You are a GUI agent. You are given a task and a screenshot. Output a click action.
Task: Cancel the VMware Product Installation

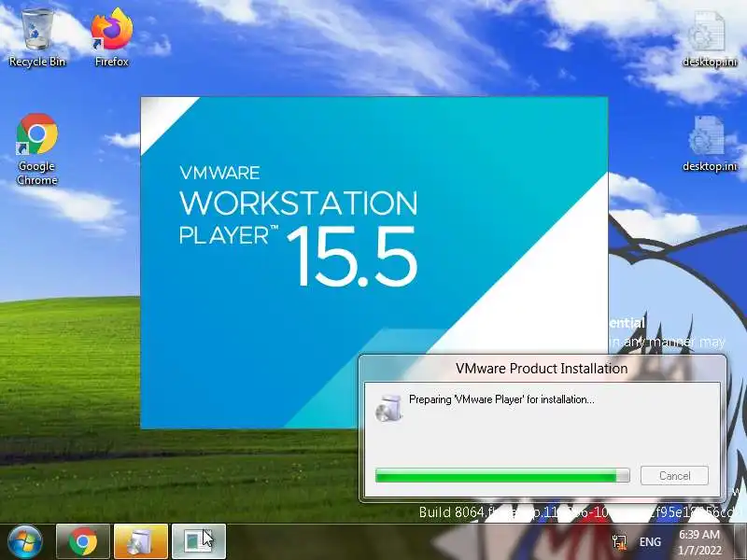674,475
